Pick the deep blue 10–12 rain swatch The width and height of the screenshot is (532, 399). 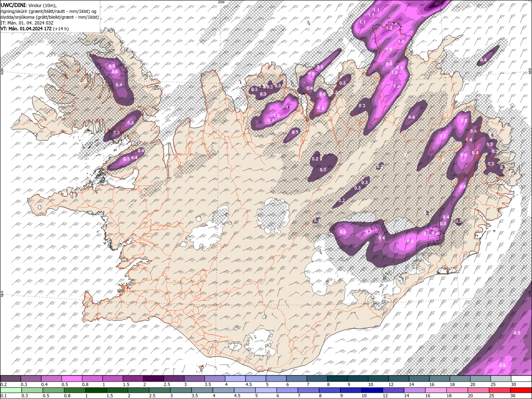tap(371, 390)
